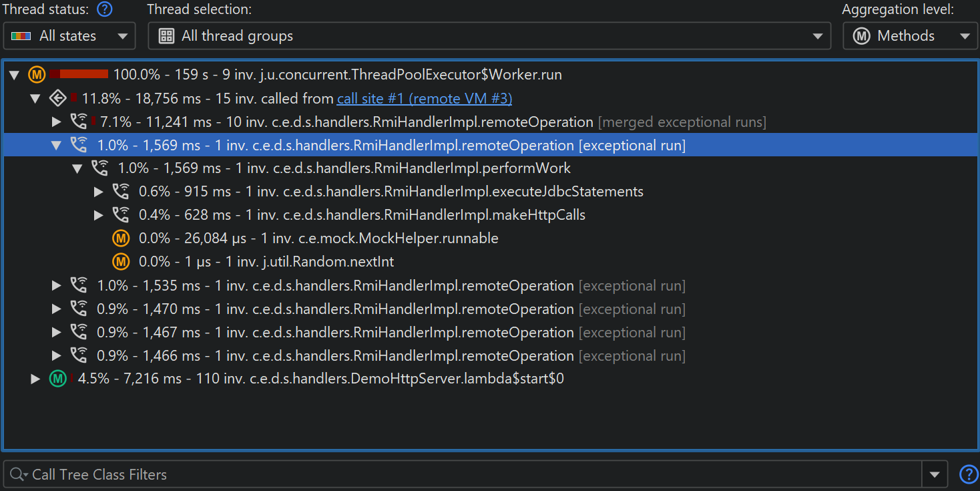Image resolution: width=980 pixels, height=491 pixels.
Task: Click the method icon of MockHelper.runnable
Action: click(121, 238)
